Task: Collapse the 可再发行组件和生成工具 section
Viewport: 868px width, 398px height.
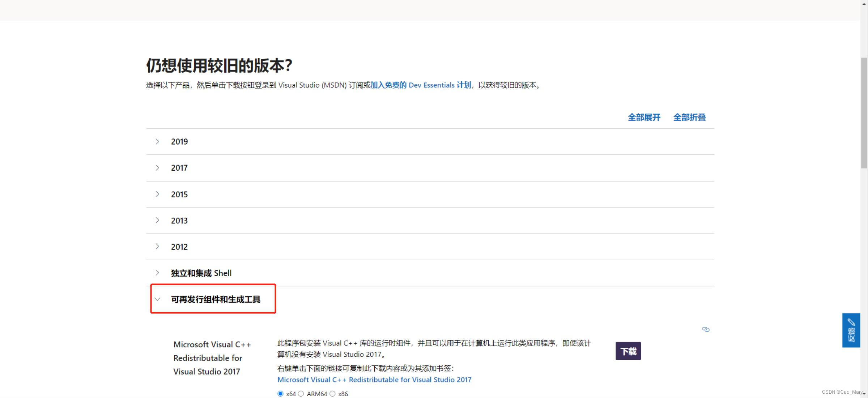Action: [x=216, y=299]
